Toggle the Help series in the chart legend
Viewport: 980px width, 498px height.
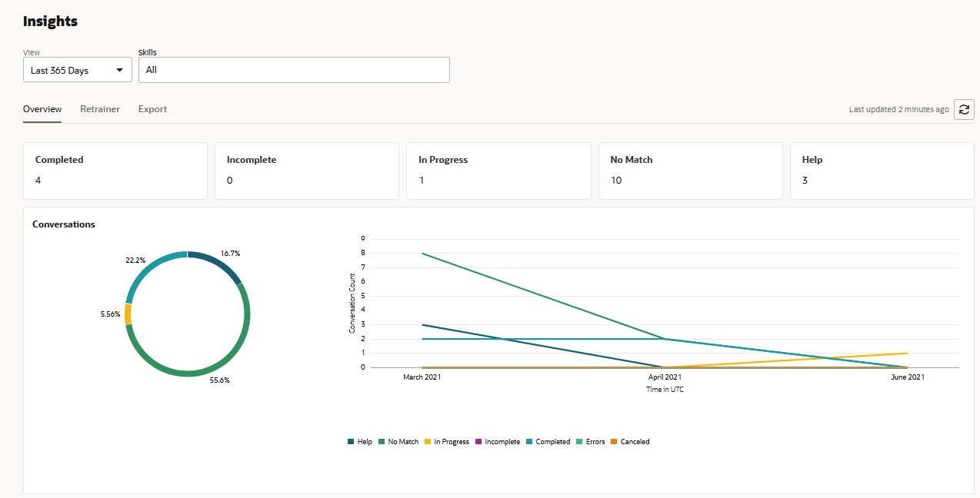click(x=360, y=441)
